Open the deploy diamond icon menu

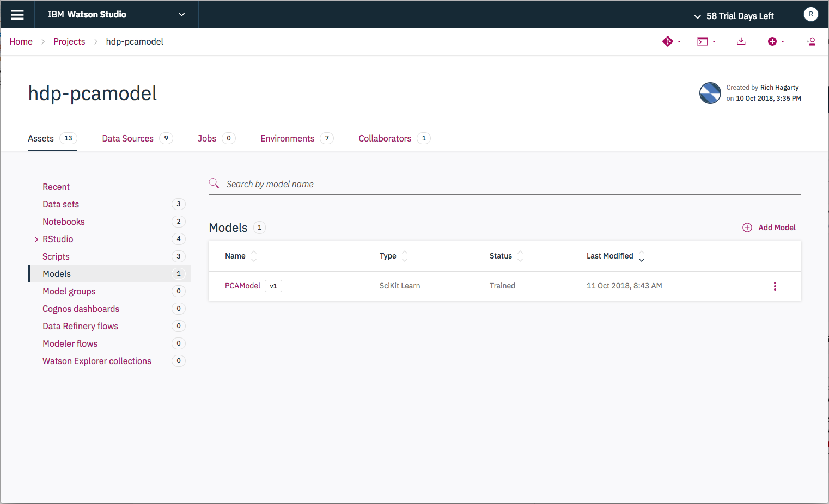pos(672,41)
